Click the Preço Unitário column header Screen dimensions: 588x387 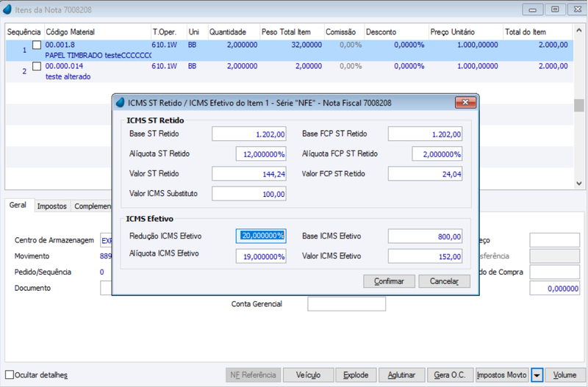coord(466,32)
